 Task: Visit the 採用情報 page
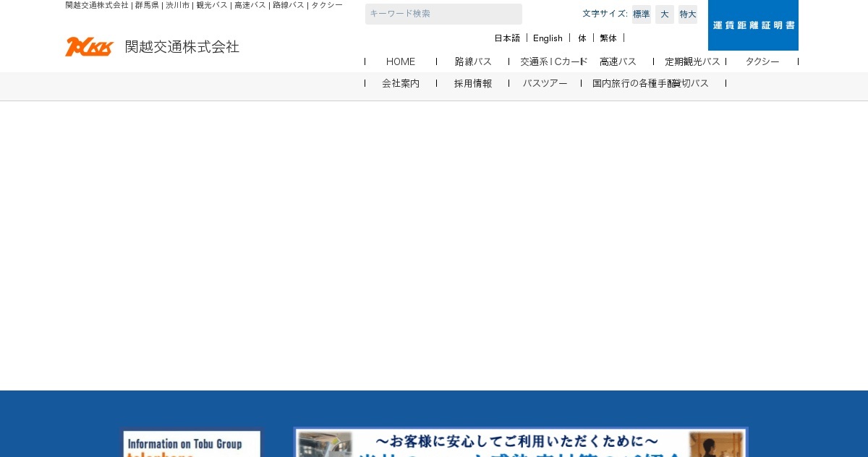click(x=473, y=83)
